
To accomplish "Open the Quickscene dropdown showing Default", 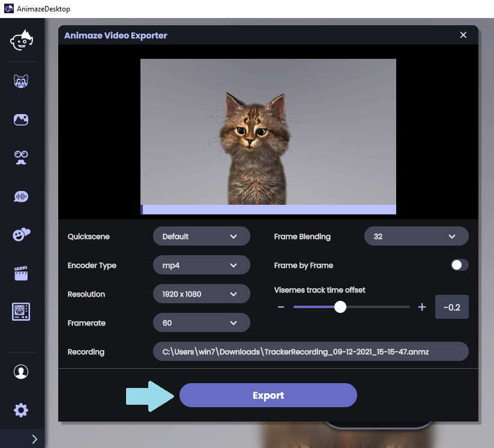I will 201,236.
